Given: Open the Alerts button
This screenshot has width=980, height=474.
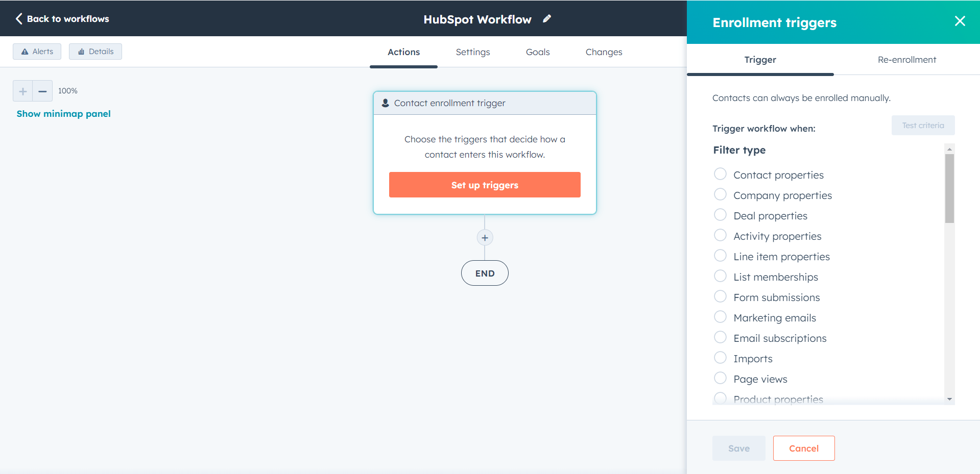Looking at the screenshot, I should click(37, 52).
